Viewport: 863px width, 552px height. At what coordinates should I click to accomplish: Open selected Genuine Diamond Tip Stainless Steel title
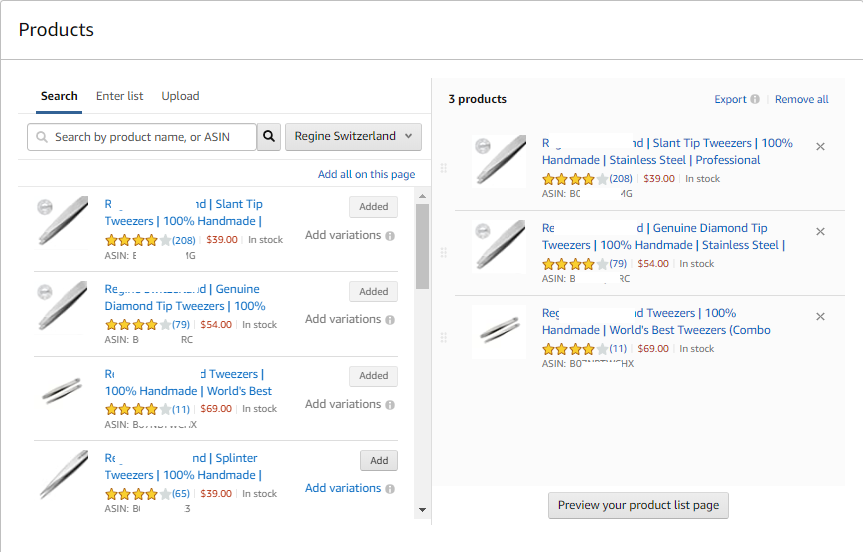663,237
